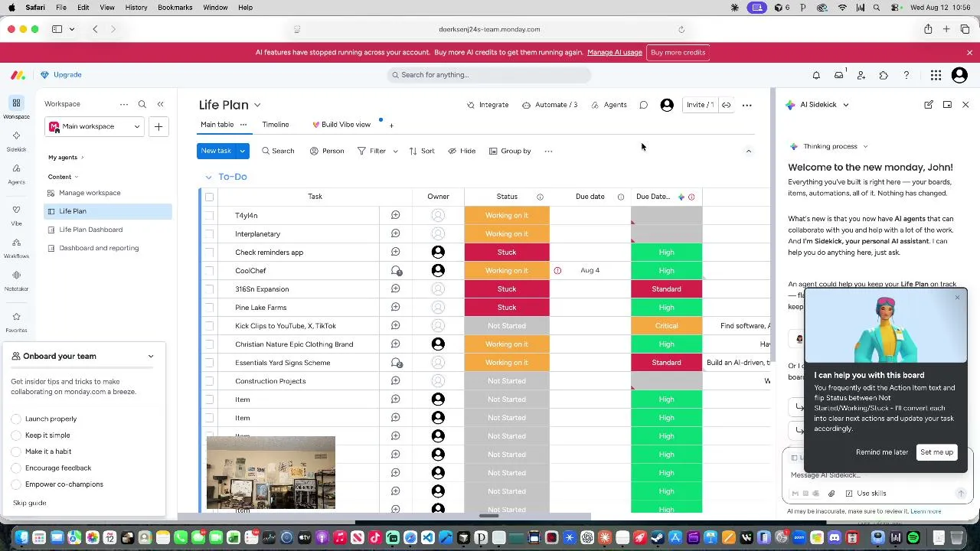Viewport: 980px width, 551px height.
Task: Change red Stuck status for 316Sn Expansion
Action: [507, 289]
